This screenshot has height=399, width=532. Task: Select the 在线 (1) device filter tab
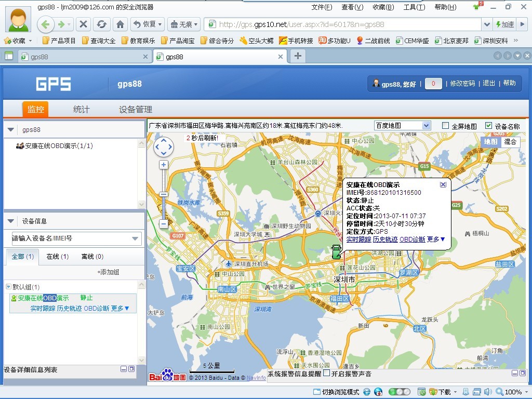pos(58,257)
